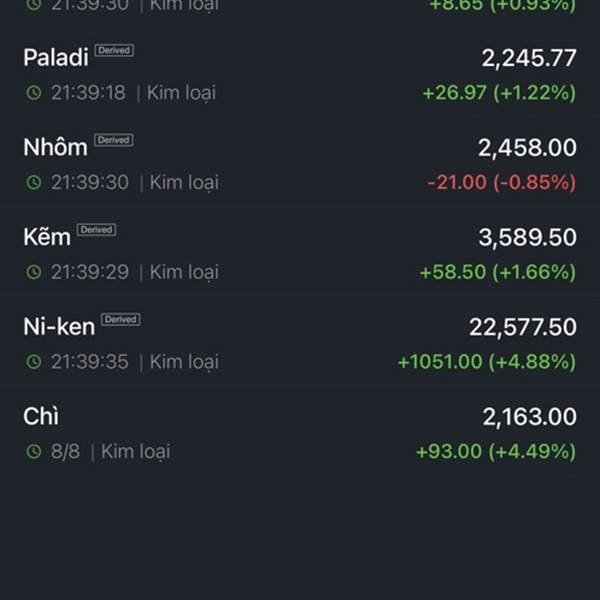Select the Ni-ken price 22,577.50
600x600 pixels.
point(523,328)
